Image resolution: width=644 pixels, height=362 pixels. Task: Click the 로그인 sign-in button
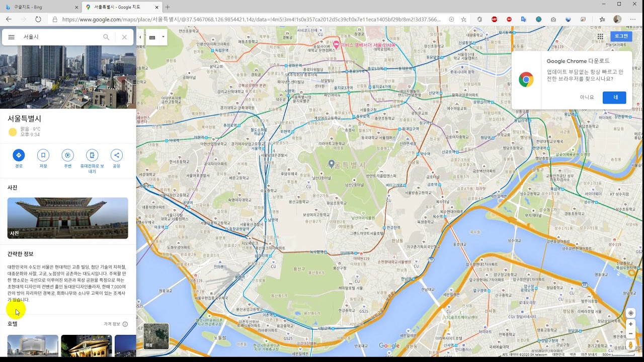[x=621, y=36]
